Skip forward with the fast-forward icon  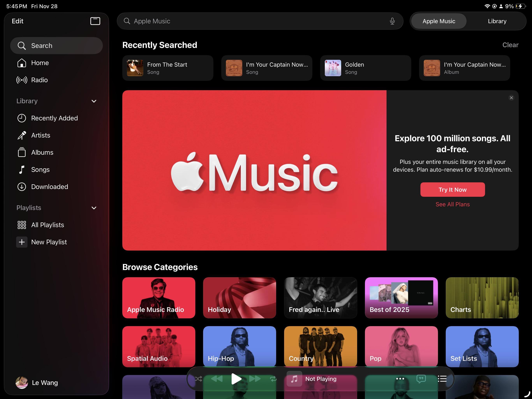pyautogui.click(x=255, y=379)
